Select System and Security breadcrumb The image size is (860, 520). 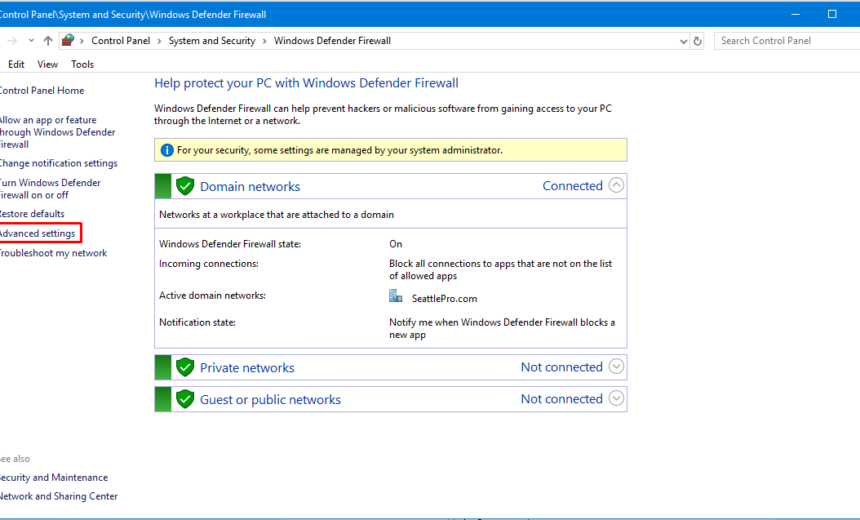point(212,41)
